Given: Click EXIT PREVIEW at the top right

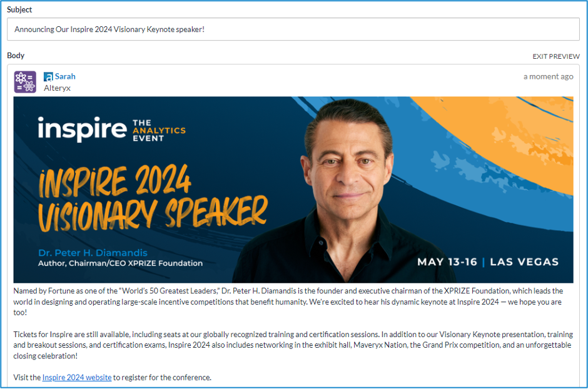Looking at the screenshot, I should pos(555,56).
